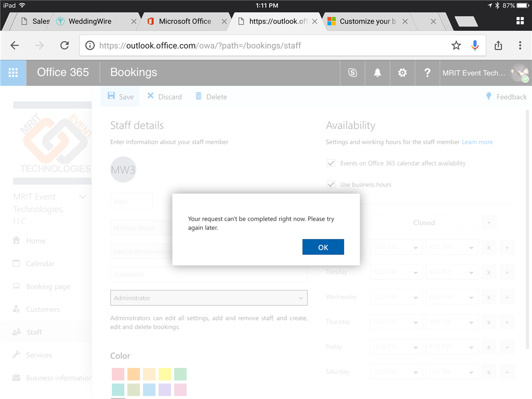Viewport: 532px width, 399px height.
Task: Add Wednesday hours with plus
Action: tap(507, 298)
